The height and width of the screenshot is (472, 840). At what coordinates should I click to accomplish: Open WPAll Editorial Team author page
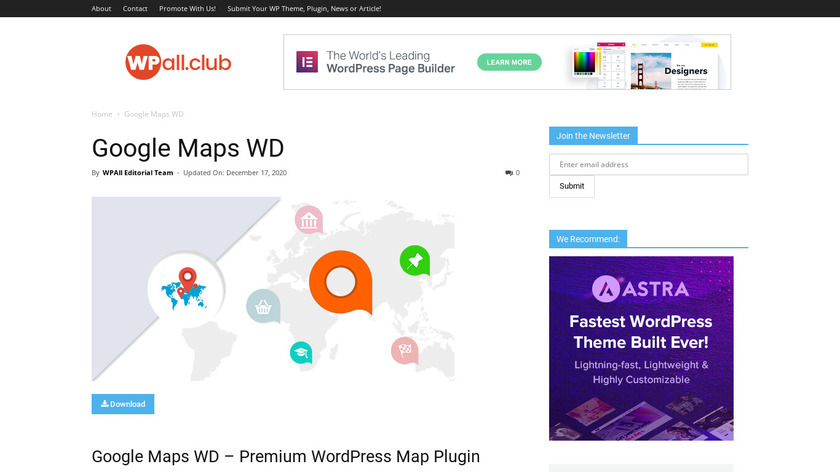tap(138, 173)
